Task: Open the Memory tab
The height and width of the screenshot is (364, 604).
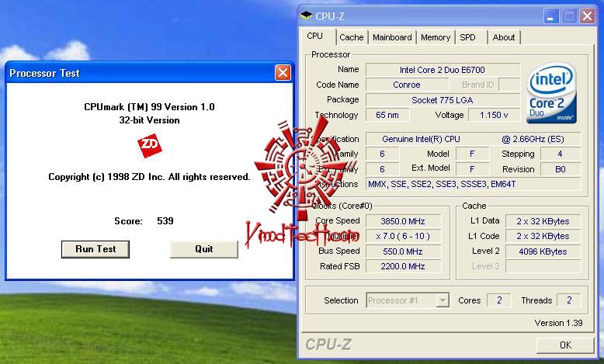Action: click(436, 37)
